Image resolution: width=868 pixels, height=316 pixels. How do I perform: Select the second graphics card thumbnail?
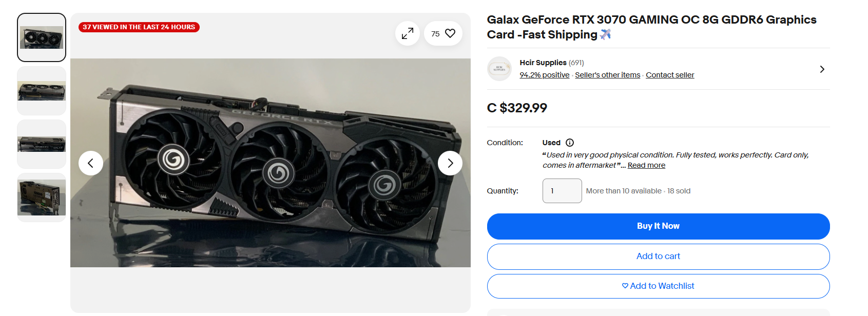(x=42, y=91)
